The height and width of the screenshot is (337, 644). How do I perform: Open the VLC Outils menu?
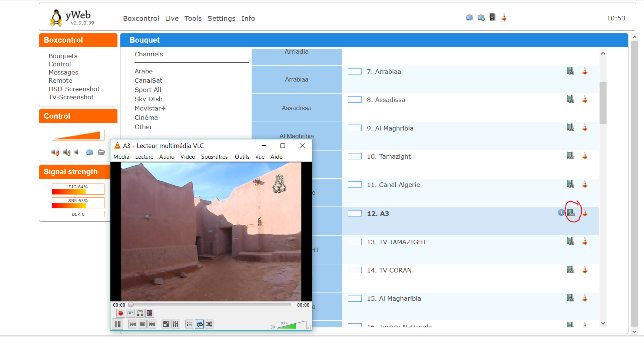pyautogui.click(x=242, y=157)
